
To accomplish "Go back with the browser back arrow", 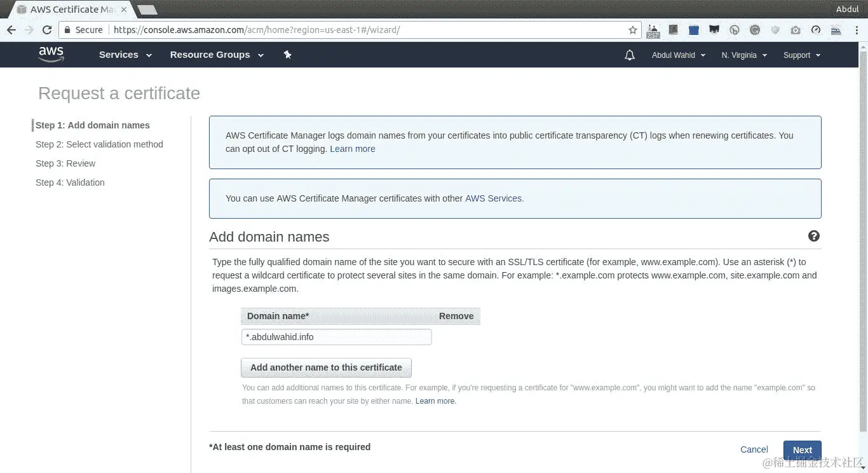I will pyautogui.click(x=11, y=30).
